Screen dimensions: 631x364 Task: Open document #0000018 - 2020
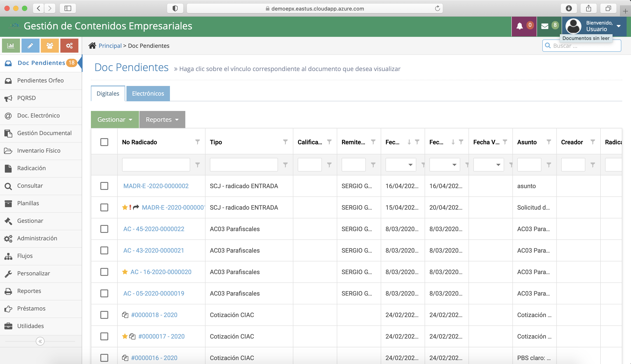(154, 315)
